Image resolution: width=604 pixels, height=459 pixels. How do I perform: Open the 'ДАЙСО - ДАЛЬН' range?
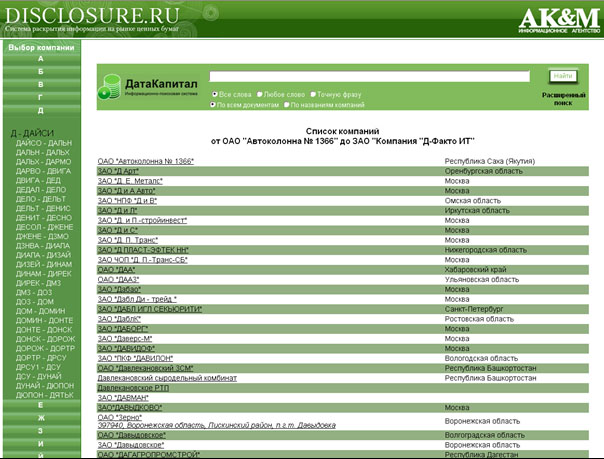(44, 143)
